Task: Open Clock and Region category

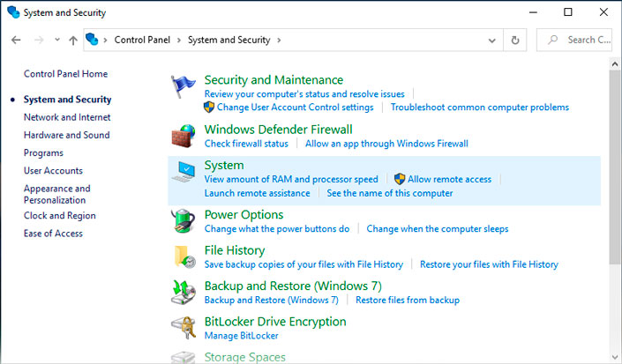Action: tap(60, 215)
